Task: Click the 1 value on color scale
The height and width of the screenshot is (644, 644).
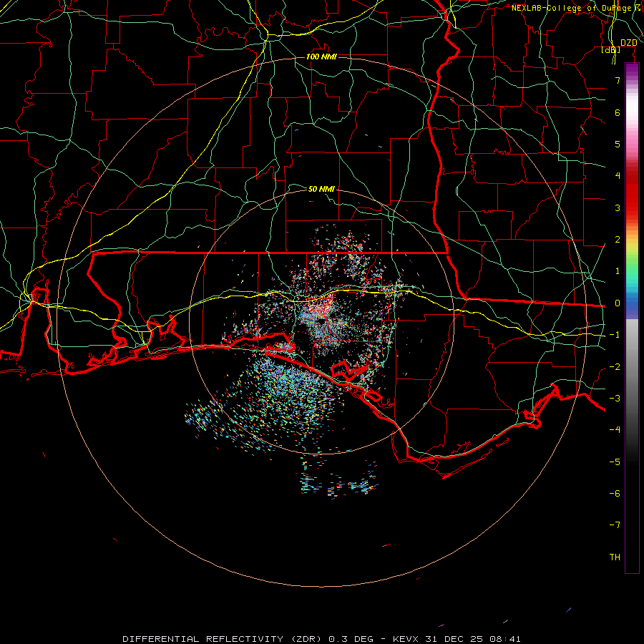Action: (x=618, y=271)
